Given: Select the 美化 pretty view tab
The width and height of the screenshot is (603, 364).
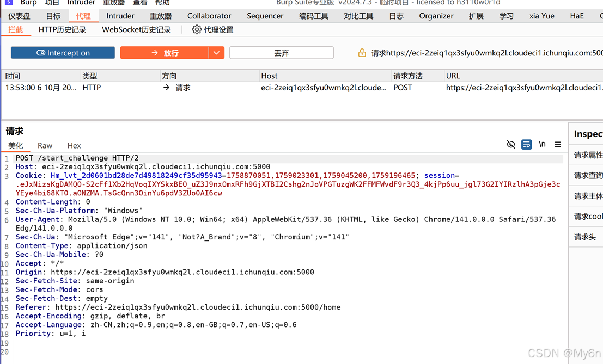Looking at the screenshot, I should tap(15, 145).
